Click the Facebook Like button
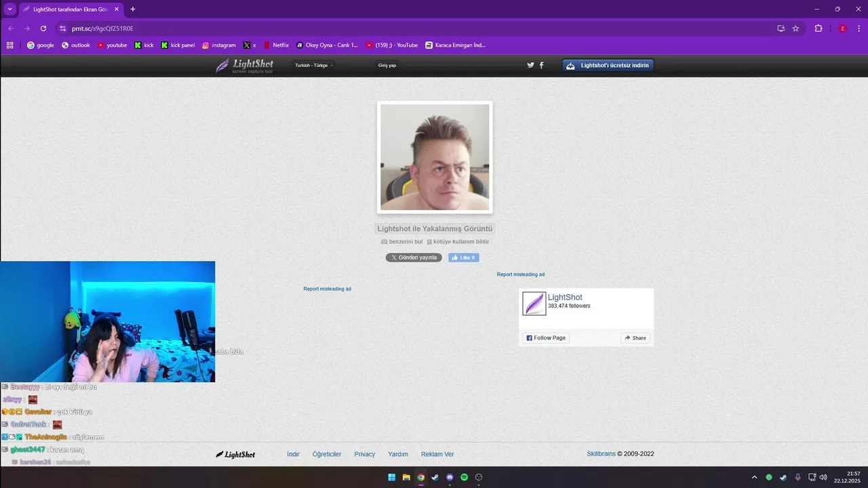 [464, 258]
